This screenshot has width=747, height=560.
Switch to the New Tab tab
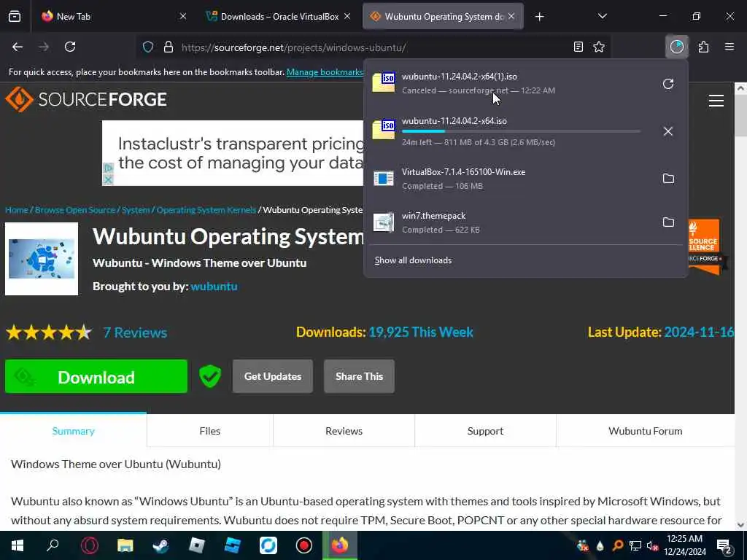click(112, 16)
